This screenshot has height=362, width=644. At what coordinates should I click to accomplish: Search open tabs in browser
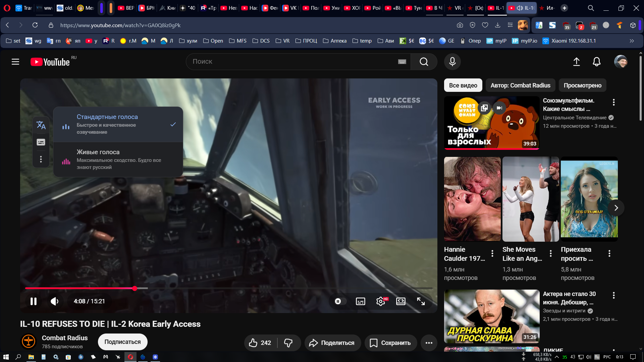point(591,8)
